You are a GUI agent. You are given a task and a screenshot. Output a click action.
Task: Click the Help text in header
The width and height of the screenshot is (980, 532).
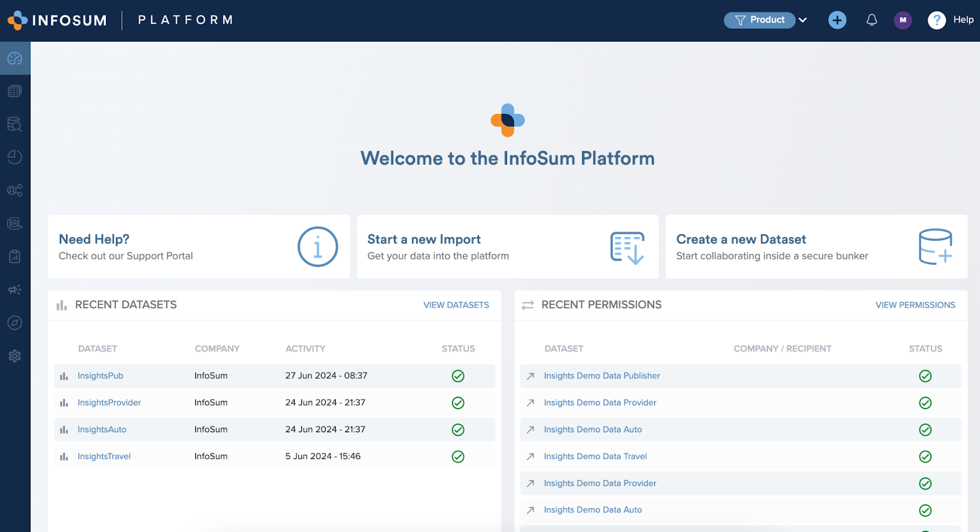click(x=963, y=20)
